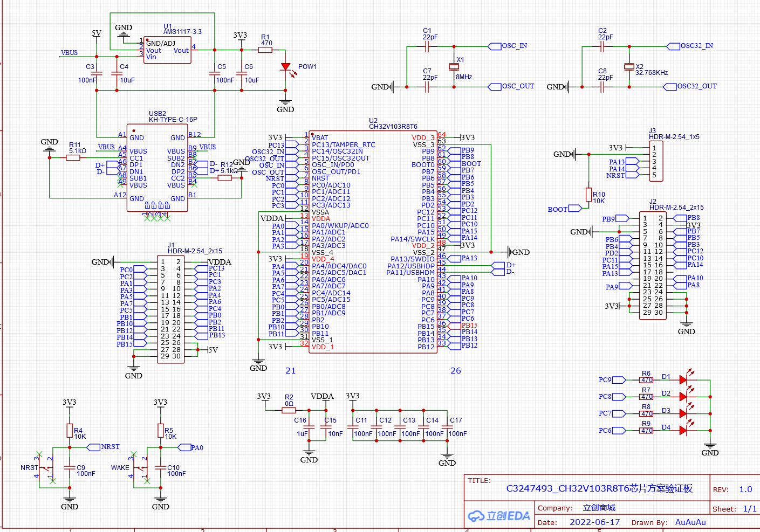The image size is (760, 532).
Task: Select the X1 8MHz crystal symbol
Action: pos(454,66)
